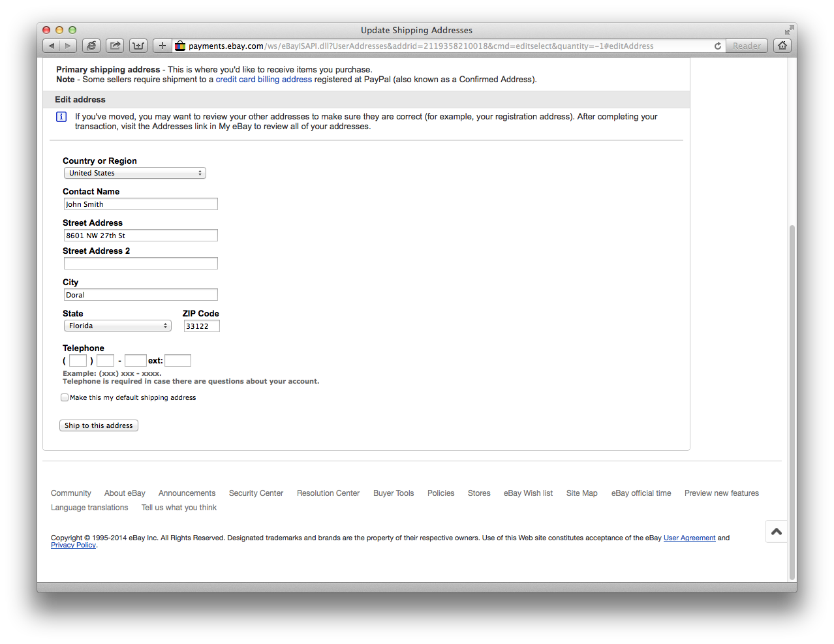The width and height of the screenshot is (834, 644).
Task: Click the telephone area code box
Action: pos(78,361)
